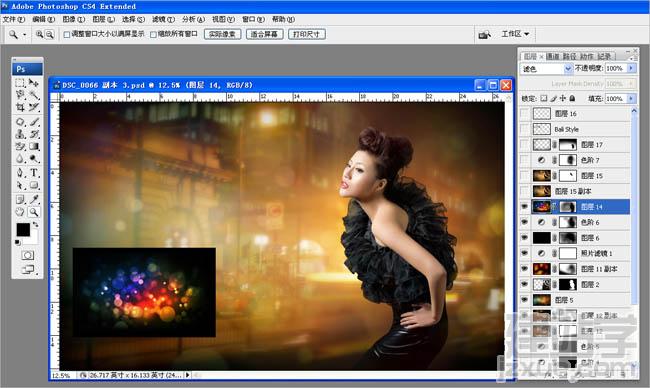
Task: Enable resize windows to fit checkbox
Action: click(66, 35)
